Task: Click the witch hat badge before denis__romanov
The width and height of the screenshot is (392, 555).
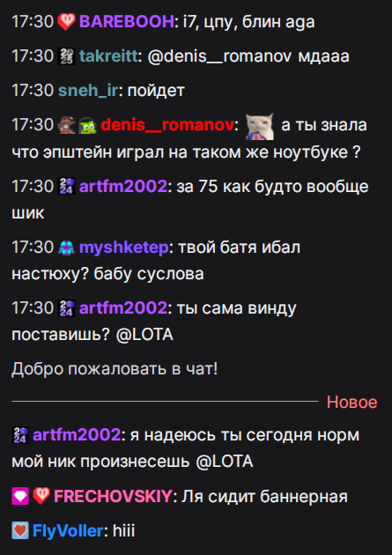Action: click(x=67, y=125)
